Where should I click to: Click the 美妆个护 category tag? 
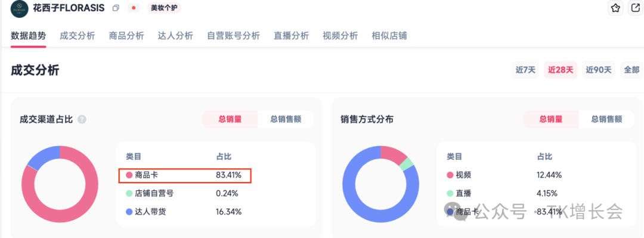point(165,8)
